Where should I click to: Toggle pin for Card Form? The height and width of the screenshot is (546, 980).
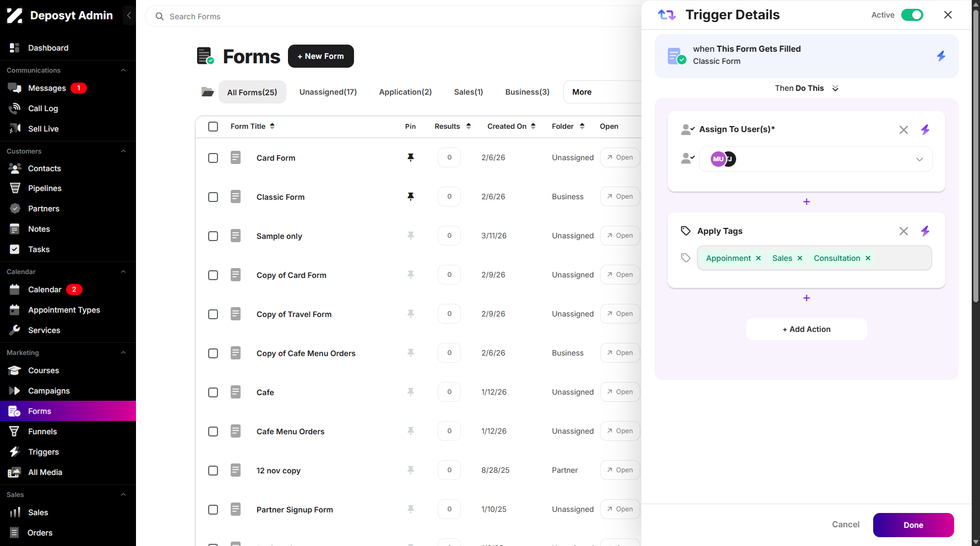tap(411, 157)
